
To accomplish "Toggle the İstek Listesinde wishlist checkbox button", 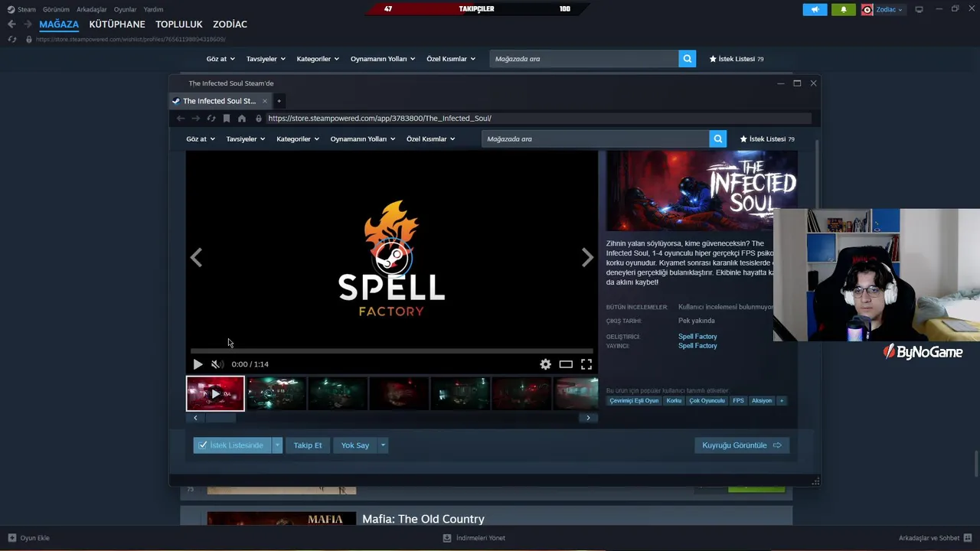I will pos(232,445).
